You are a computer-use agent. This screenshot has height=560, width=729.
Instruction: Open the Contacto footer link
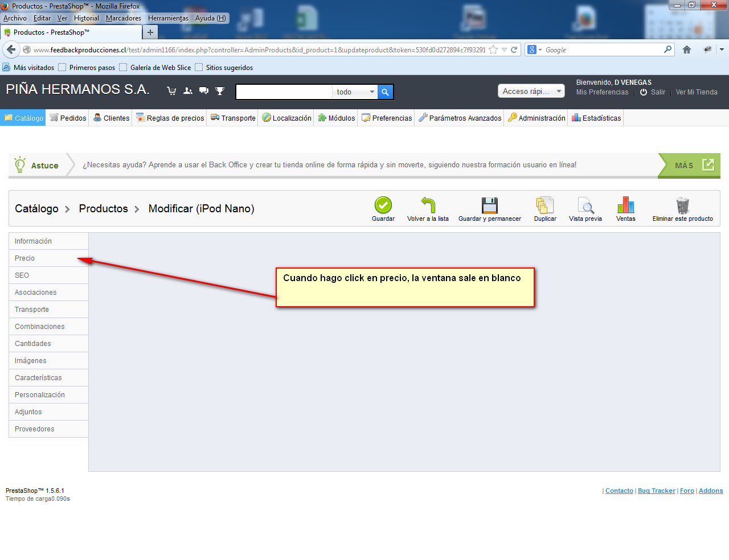[x=619, y=491]
